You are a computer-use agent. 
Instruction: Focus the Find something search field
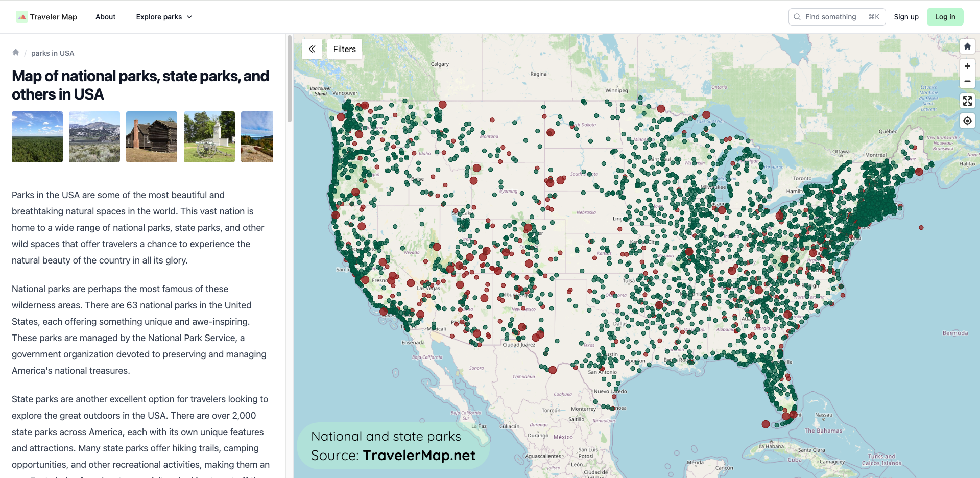[836, 17]
